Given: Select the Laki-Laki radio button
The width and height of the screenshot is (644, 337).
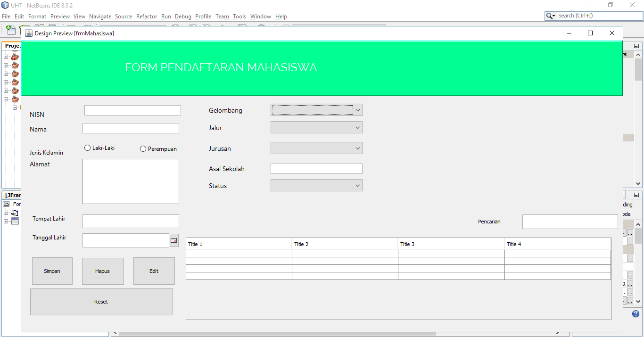Looking at the screenshot, I should 87,148.
